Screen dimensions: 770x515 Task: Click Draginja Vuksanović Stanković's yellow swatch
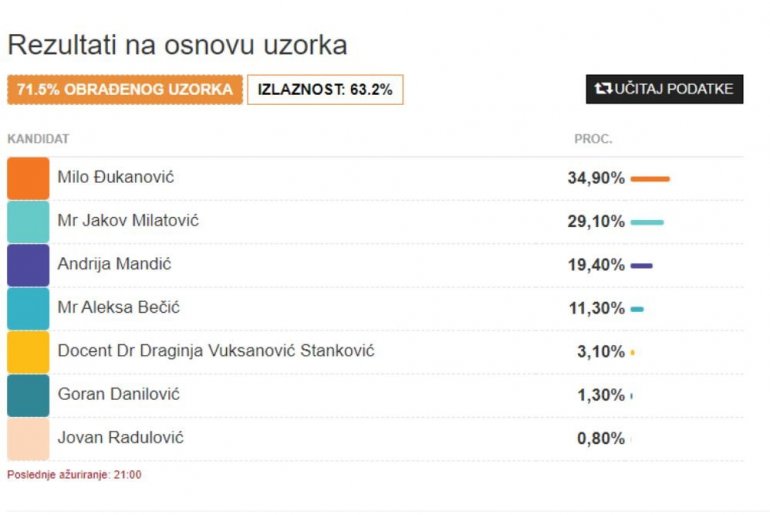click(x=28, y=352)
